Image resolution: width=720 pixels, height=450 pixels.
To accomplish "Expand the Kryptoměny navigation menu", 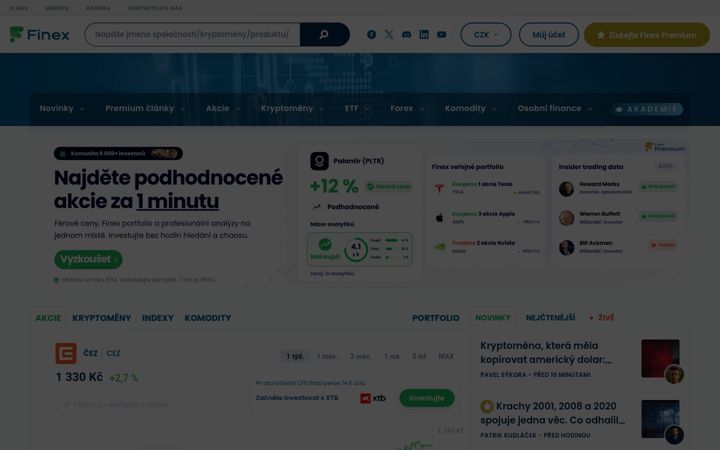I will pos(292,109).
